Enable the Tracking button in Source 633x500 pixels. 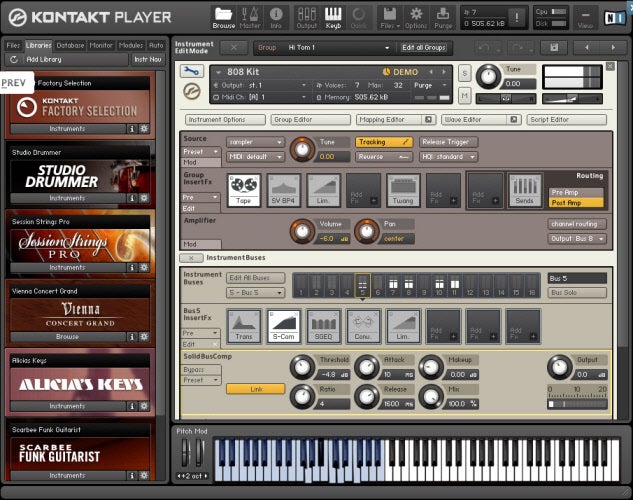(383, 142)
